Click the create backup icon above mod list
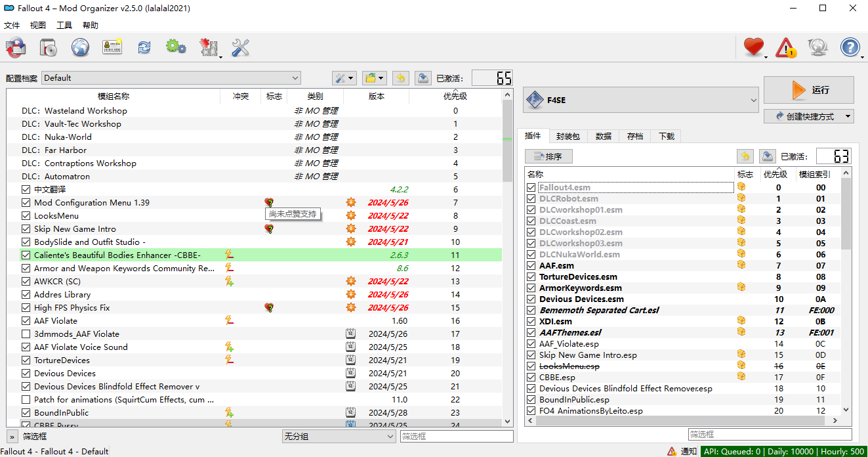Viewport: 868px width, 457px height. [x=423, y=78]
